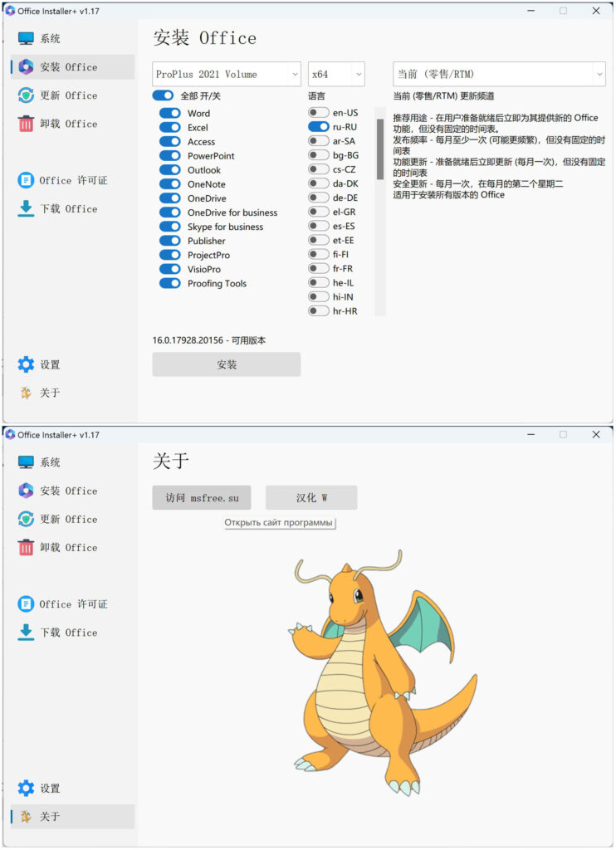Click the 设置 gear icon in top window

click(26, 364)
